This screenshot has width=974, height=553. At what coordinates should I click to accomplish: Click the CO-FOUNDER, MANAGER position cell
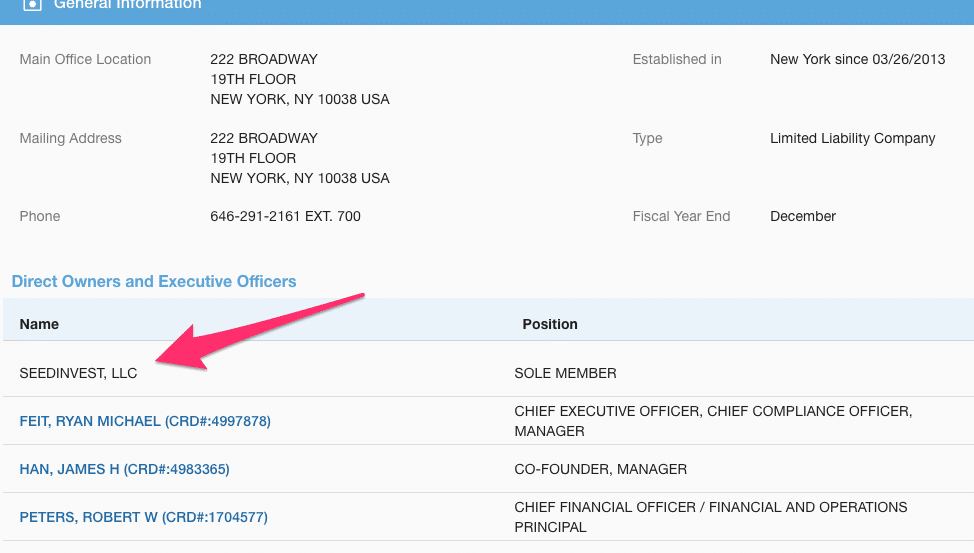[x=601, y=469]
